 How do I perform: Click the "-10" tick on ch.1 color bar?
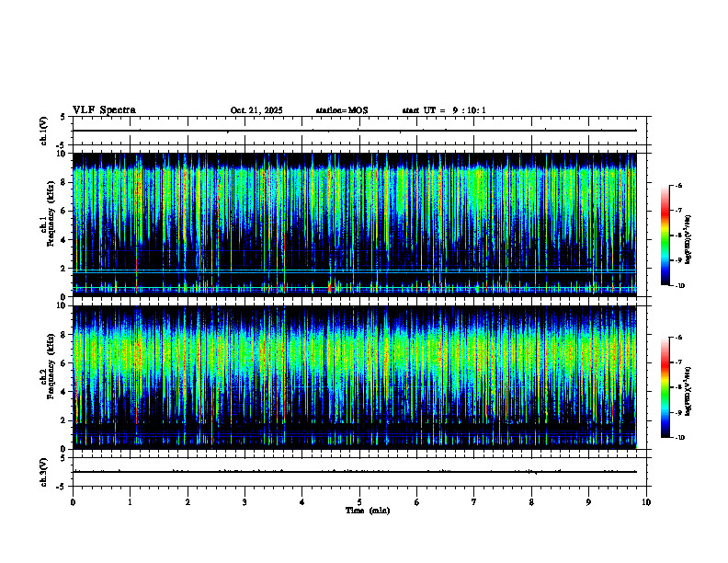(x=679, y=286)
